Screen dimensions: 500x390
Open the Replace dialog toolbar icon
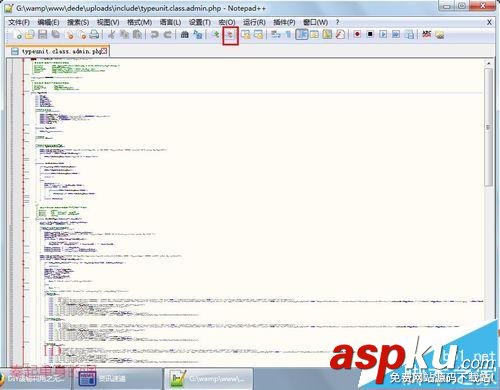[x=198, y=34]
